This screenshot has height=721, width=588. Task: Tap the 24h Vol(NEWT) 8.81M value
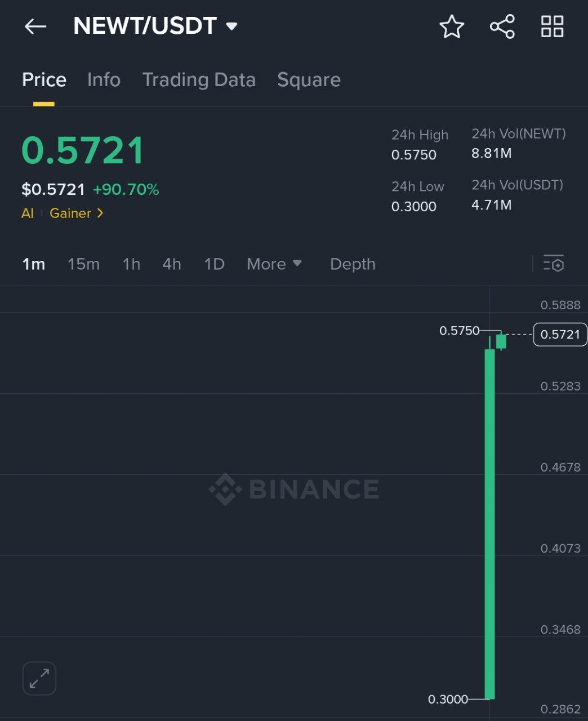pos(492,153)
